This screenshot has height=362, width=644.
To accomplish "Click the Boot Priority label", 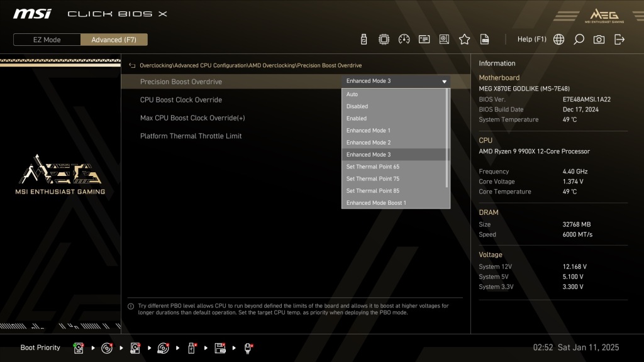I will pos(40,348).
